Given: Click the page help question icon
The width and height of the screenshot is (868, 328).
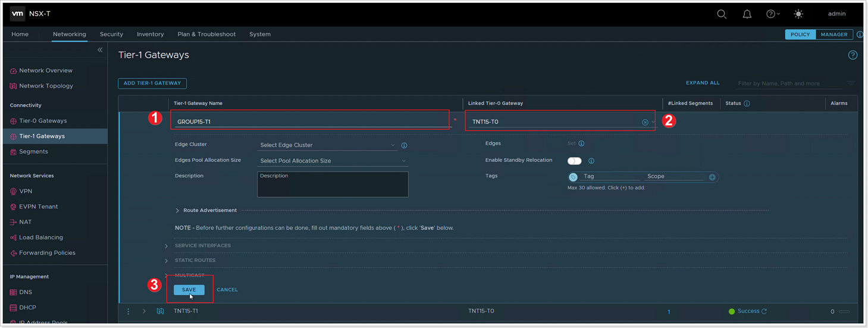Looking at the screenshot, I should click(x=853, y=55).
